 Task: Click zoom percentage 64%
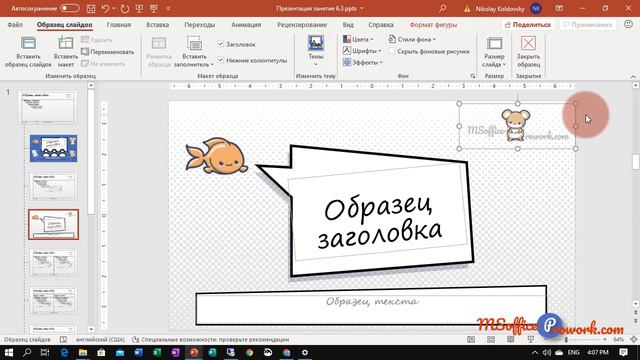(x=618, y=340)
